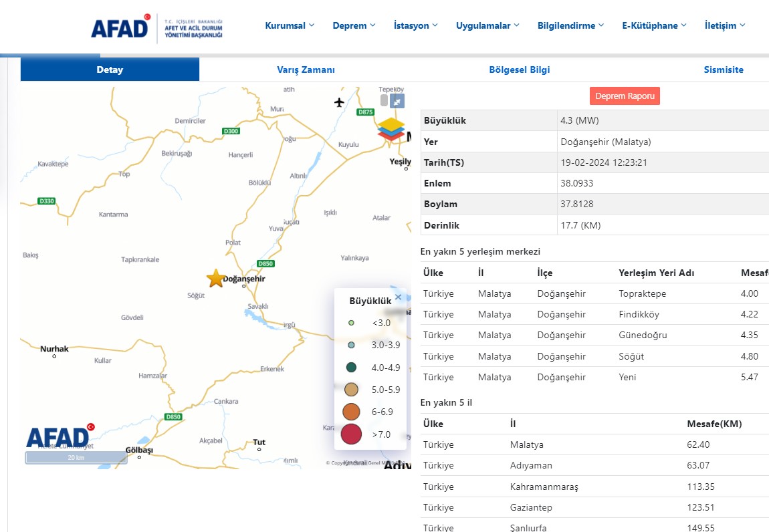Click the Doğanşehir town label on map
769x532 pixels.
(244, 279)
